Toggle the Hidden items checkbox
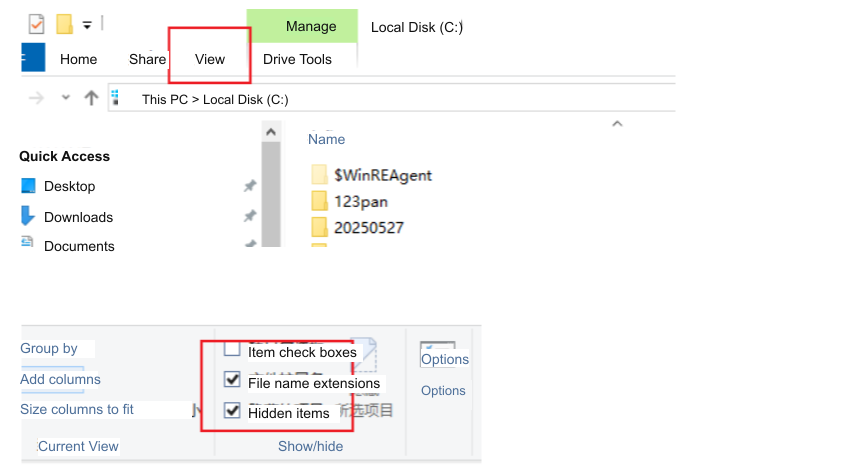Viewport: 845px width, 468px height. [x=232, y=411]
